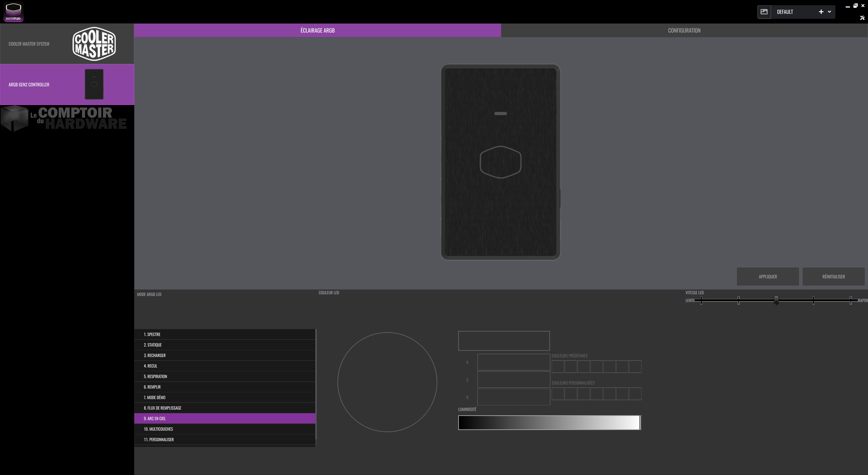Switch to the CONFIGURATION tab

[x=684, y=30]
